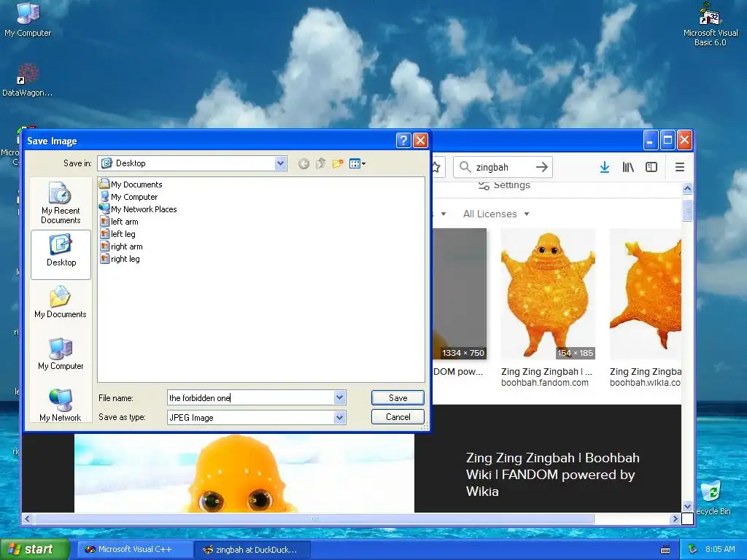747x560 pixels.
Task: Select My Network in the places bar
Action: [x=61, y=405]
